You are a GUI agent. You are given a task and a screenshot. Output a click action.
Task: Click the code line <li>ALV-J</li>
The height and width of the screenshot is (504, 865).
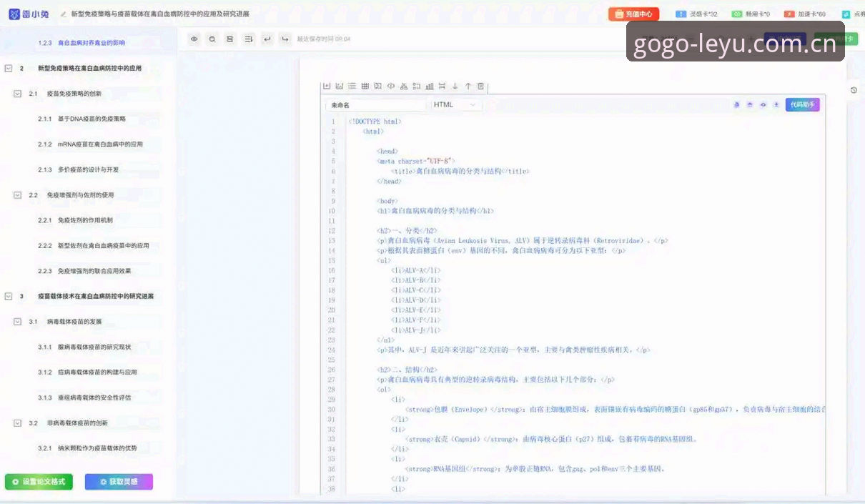[x=416, y=330]
